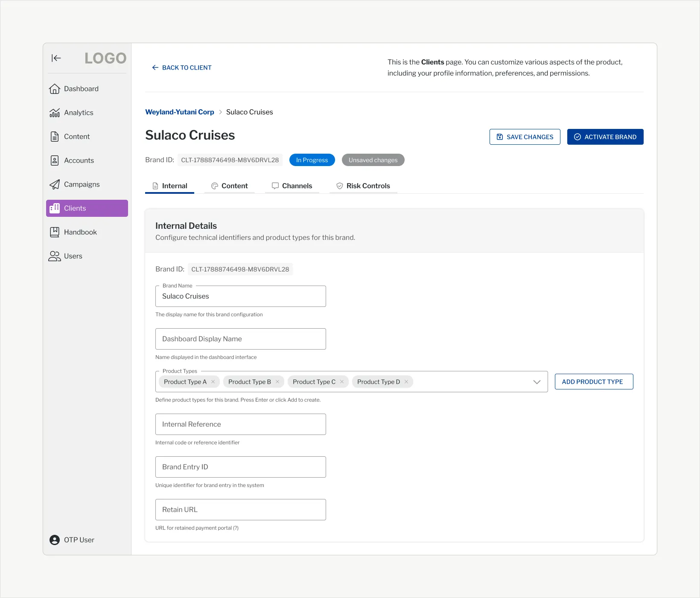Click the Clients building icon
The image size is (700, 598).
pos(55,208)
